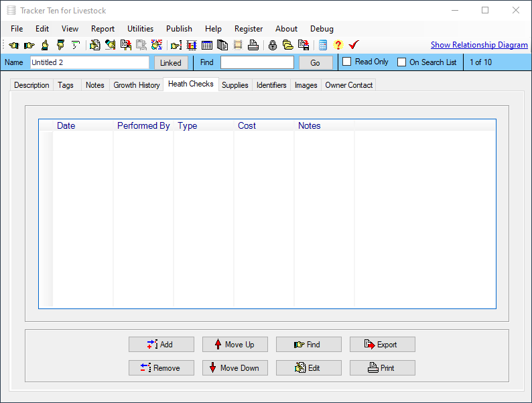
Task: Click the Linked button
Action: [171, 62]
